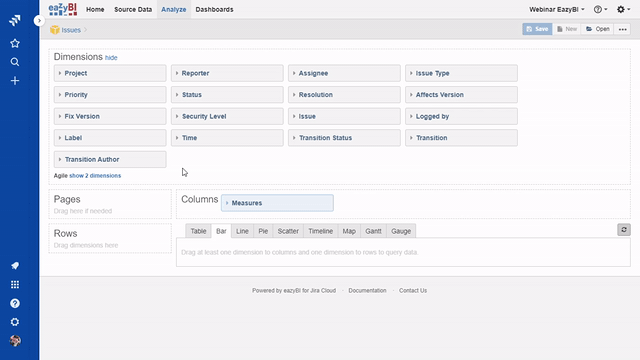Open the app switcher grid icon
The height and width of the screenshot is (360, 640).
pyautogui.click(x=15, y=284)
